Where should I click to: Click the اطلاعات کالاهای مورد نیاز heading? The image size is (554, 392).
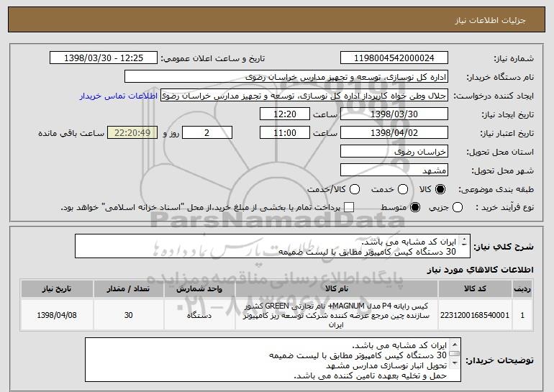[480, 270]
